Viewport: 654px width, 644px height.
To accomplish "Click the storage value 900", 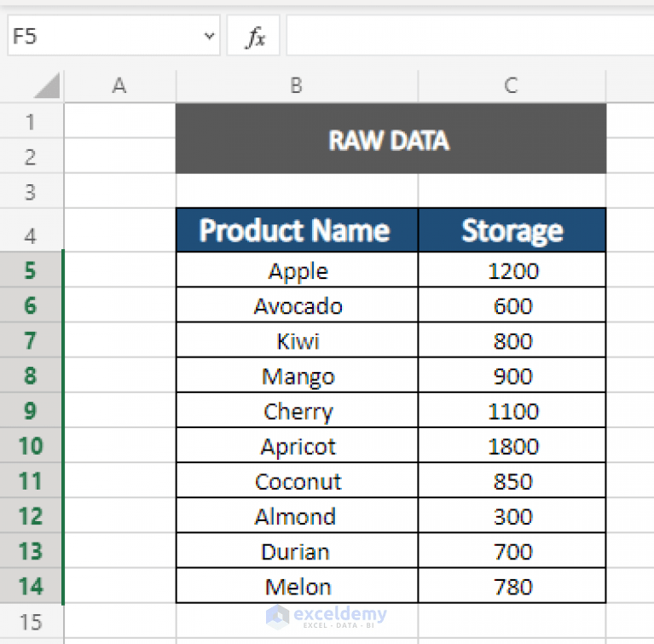I will pos(512,374).
